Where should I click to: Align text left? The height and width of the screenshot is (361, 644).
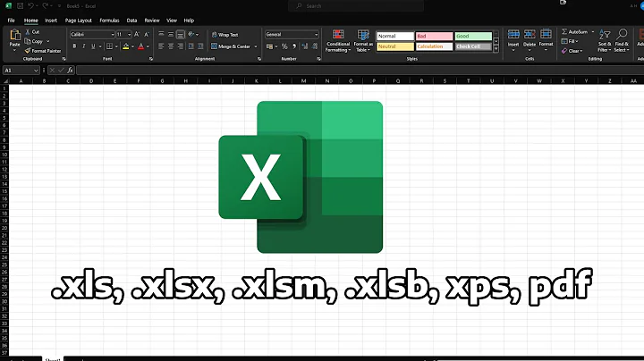point(161,46)
